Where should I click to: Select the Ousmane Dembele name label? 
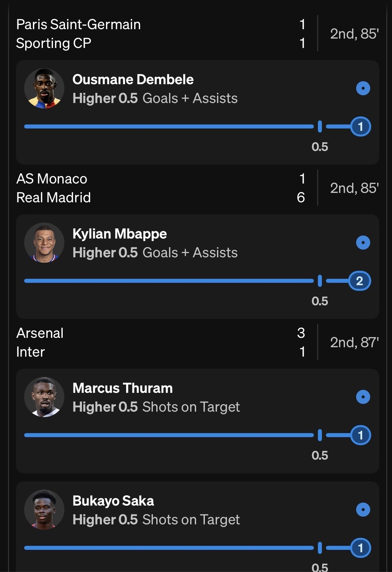point(133,80)
